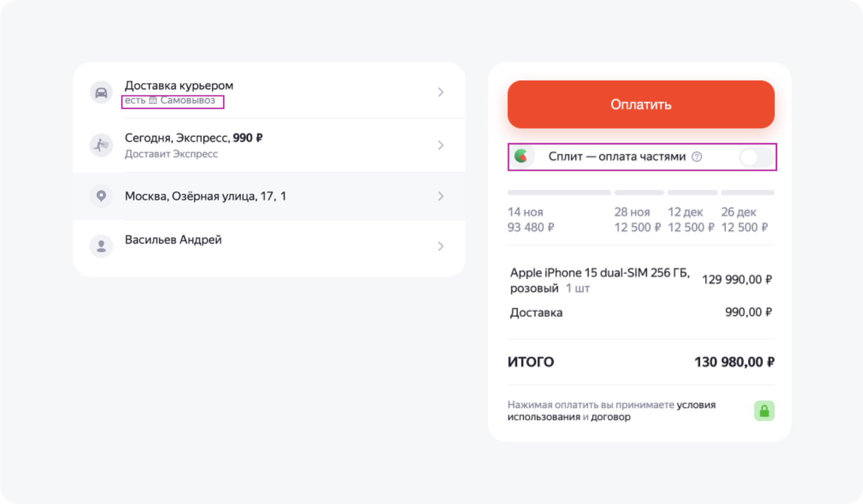Click the car icon beside Доставка курьером
Image resolution: width=863 pixels, height=504 pixels.
(x=101, y=92)
